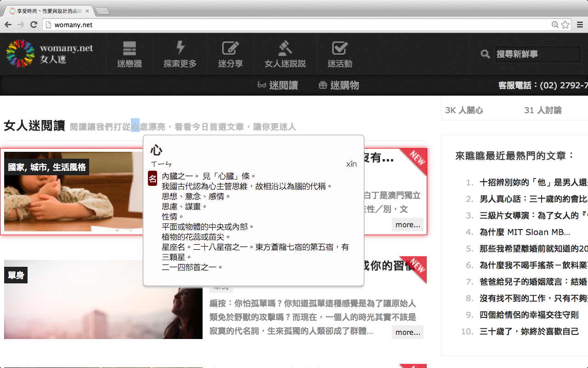Open article 為什麼我不喝手搖茶－飲料業
This screenshot has height=368, width=588.
533,265
